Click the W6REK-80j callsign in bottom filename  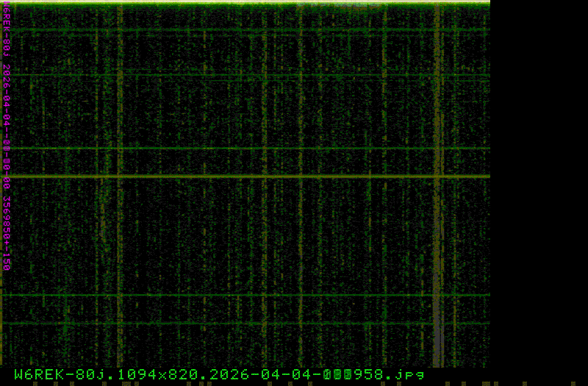pos(55,374)
